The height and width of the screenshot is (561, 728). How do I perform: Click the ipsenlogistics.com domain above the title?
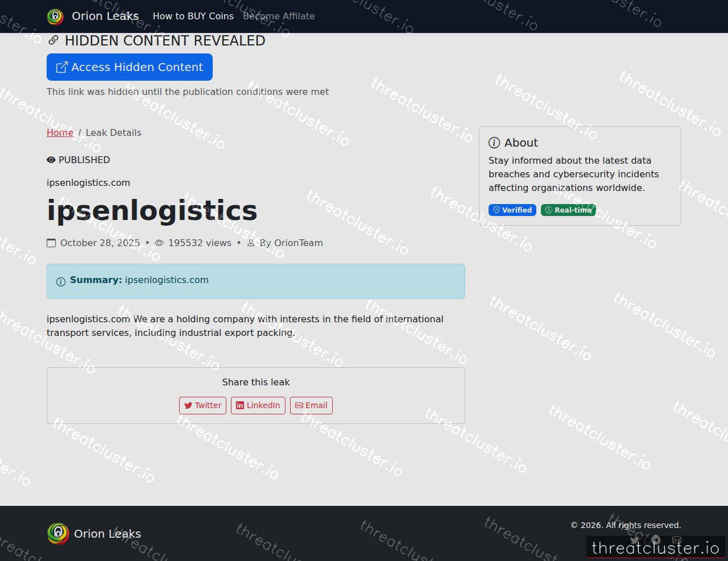coord(88,183)
